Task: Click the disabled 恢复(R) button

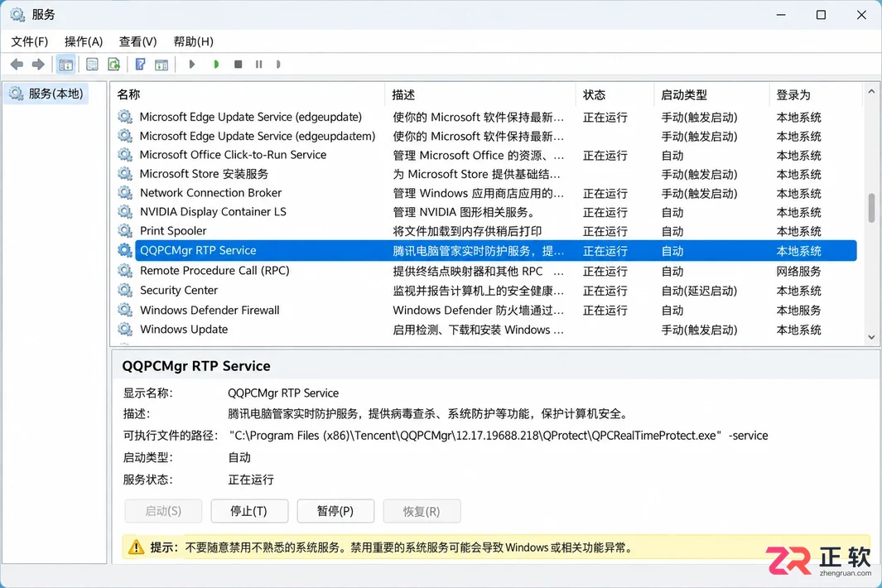Action: coord(422,511)
